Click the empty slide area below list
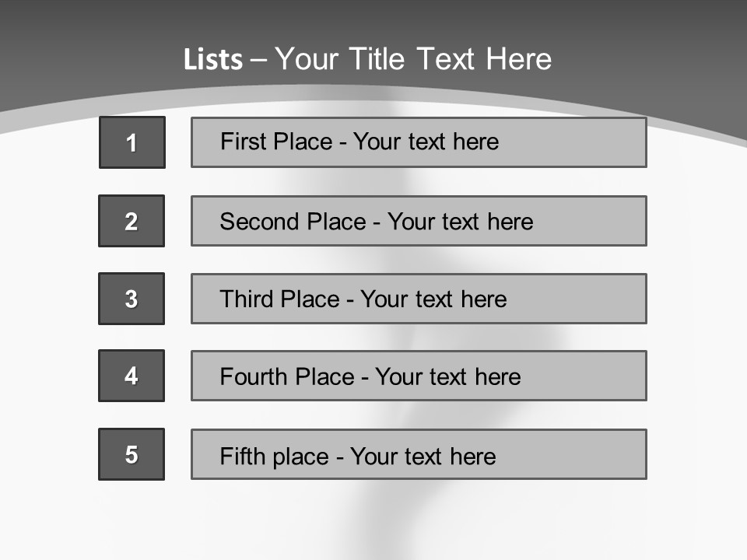Viewport: 747px width, 560px height. pos(373,521)
